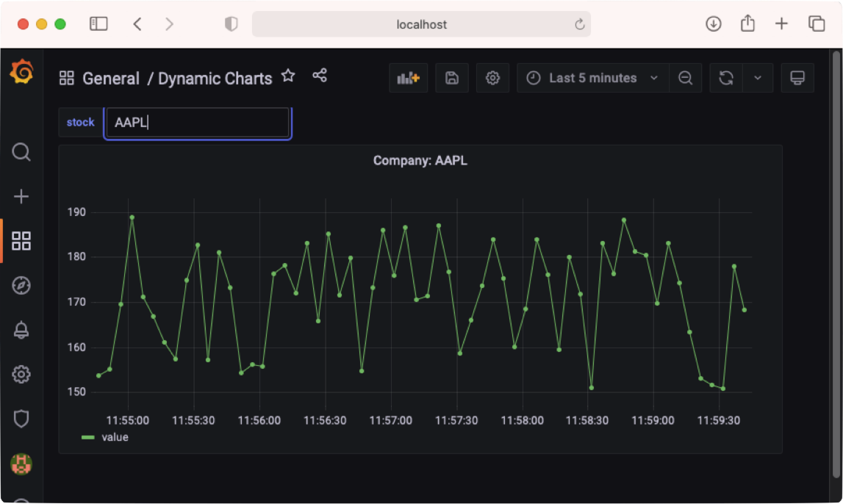Share the dashboard
Viewport: 843px width, 504px height.
[320, 75]
